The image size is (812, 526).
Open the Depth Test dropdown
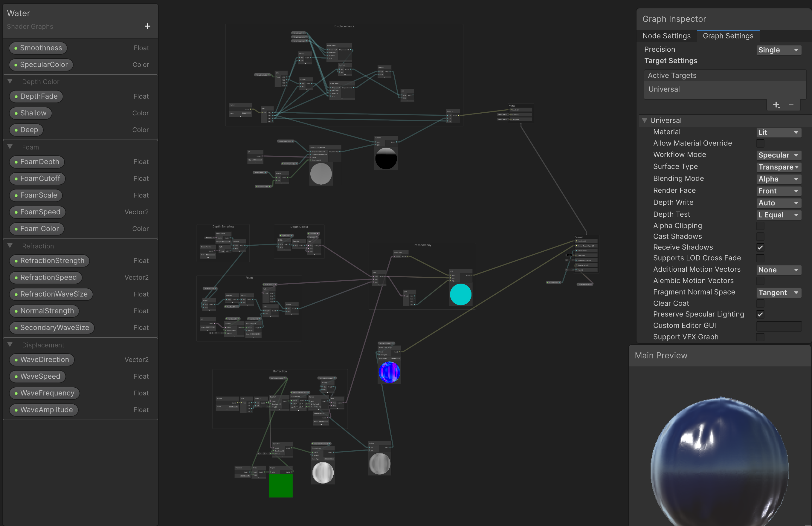pos(779,215)
